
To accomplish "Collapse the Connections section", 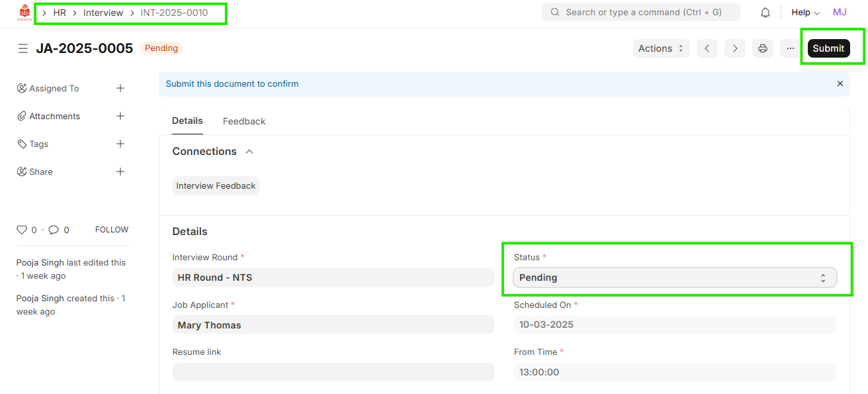I will click(249, 152).
